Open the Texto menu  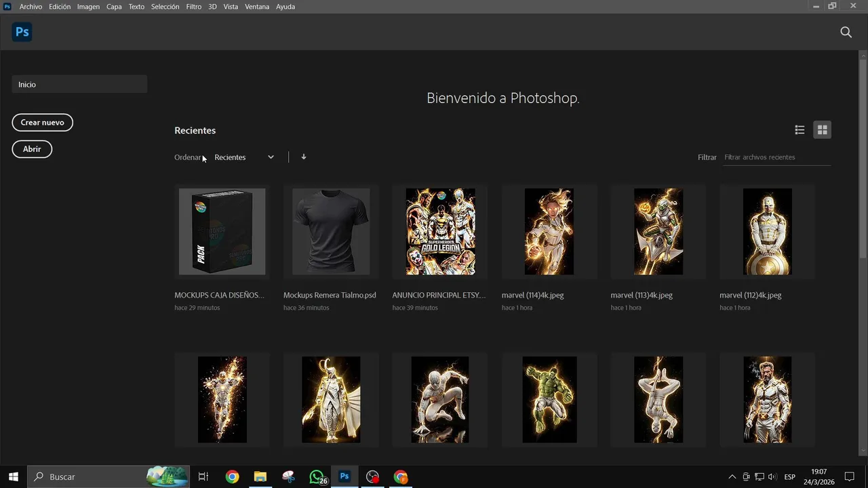136,6
